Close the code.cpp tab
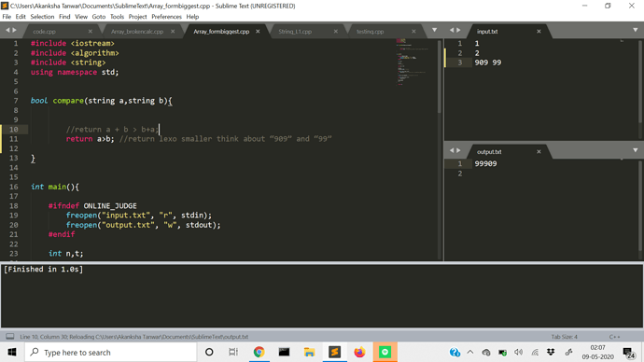The image size is (644, 362). coord(90,31)
